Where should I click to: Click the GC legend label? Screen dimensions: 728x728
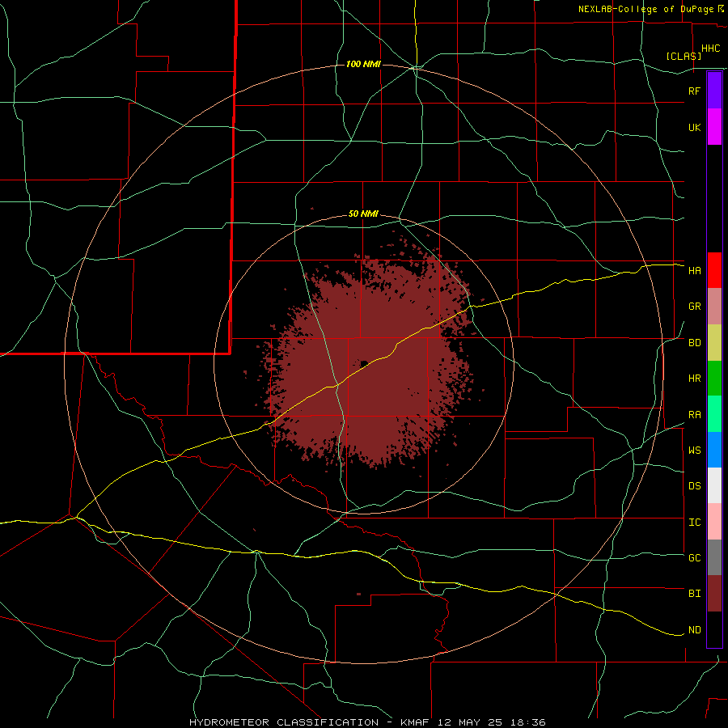click(694, 558)
